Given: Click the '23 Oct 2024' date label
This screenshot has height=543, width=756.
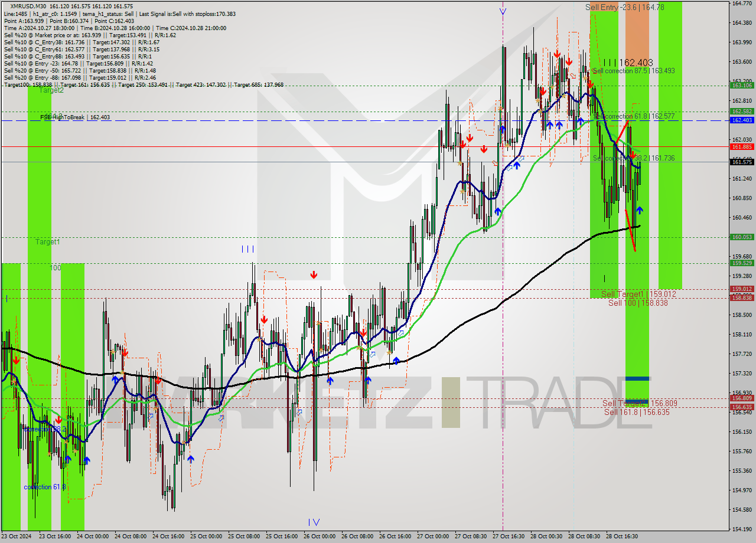Looking at the screenshot, I should (16, 537).
